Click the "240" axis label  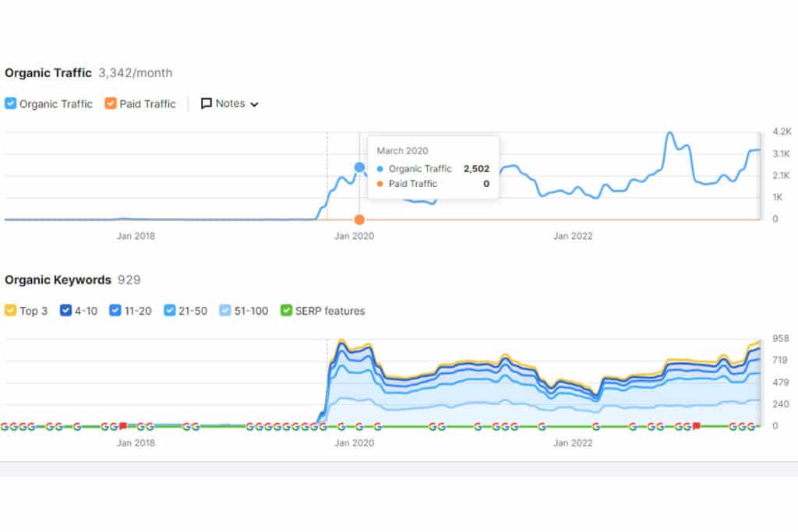780,403
